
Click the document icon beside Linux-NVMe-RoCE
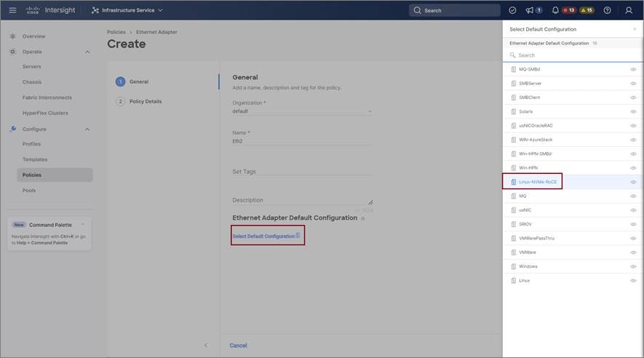[514, 182]
